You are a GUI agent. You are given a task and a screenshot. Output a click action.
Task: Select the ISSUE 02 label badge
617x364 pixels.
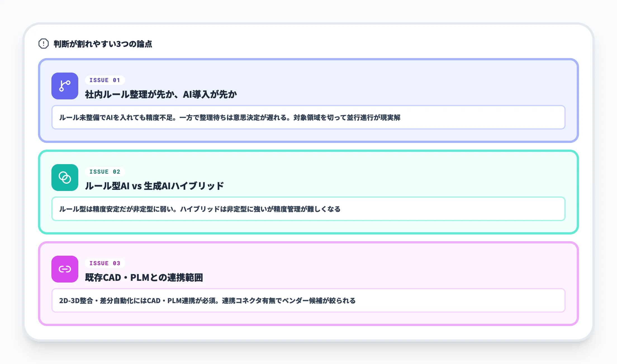[105, 172]
